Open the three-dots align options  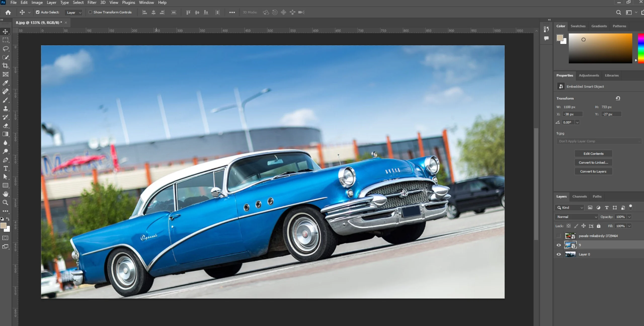tap(232, 12)
